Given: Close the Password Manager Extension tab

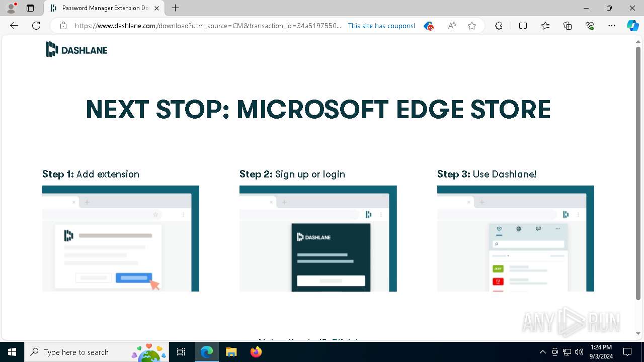Looking at the screenshot, I should click(x=157, y=8).
